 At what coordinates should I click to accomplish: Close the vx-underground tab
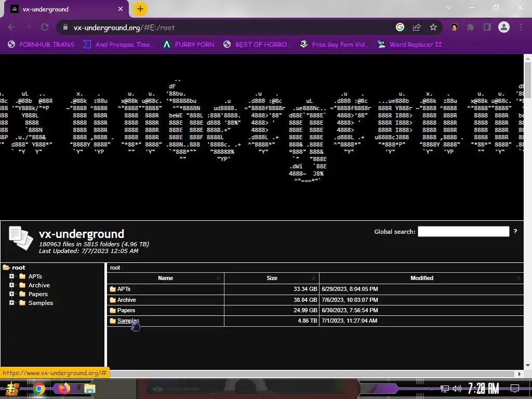[x=121, y=9]
